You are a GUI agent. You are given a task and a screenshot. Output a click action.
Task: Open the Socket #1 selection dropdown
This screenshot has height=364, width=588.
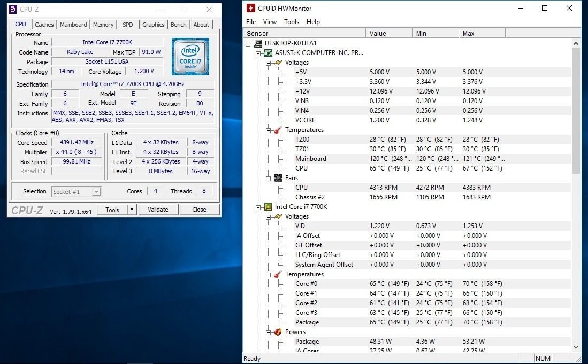coord(96,192)
